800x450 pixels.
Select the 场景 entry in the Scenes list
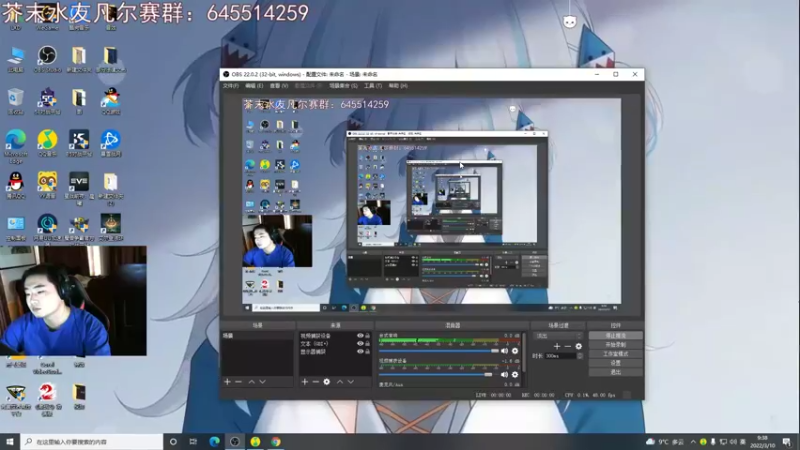click(x=258, y=336)
